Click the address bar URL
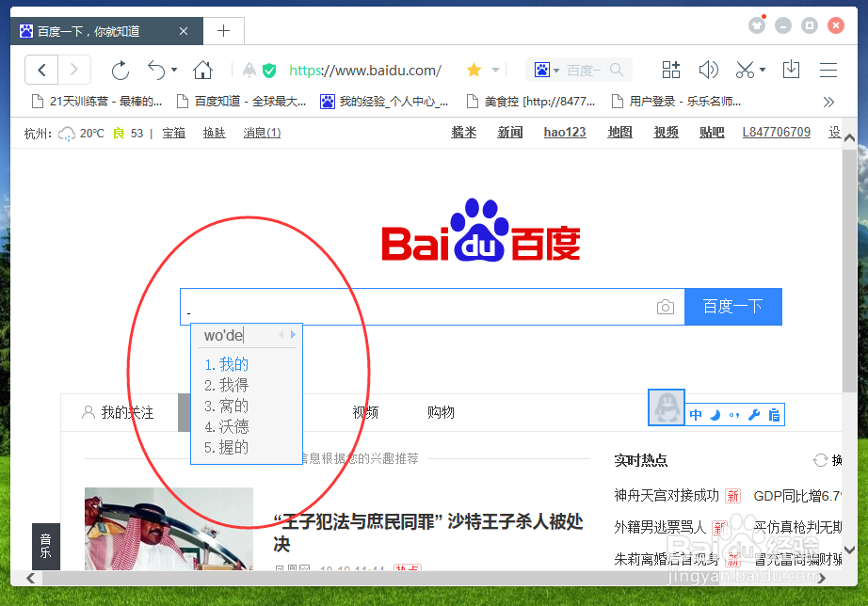This screenshot has width=868, height=606. click(x=365, y=71)
